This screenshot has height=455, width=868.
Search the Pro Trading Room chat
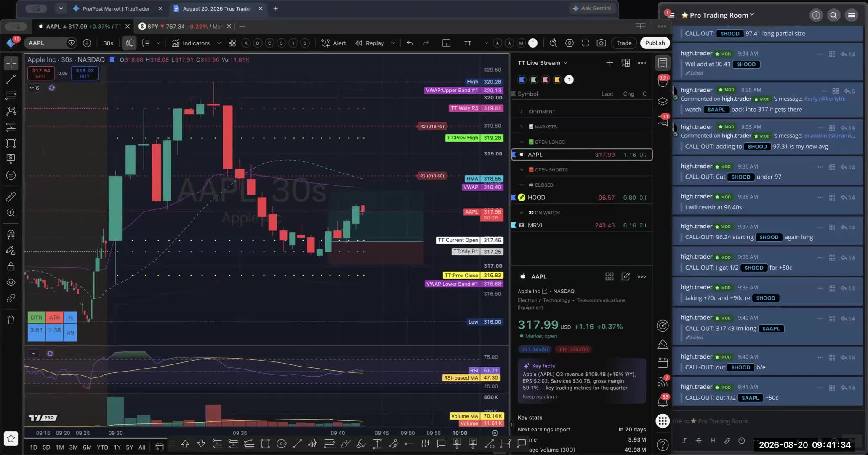[833, 15]
